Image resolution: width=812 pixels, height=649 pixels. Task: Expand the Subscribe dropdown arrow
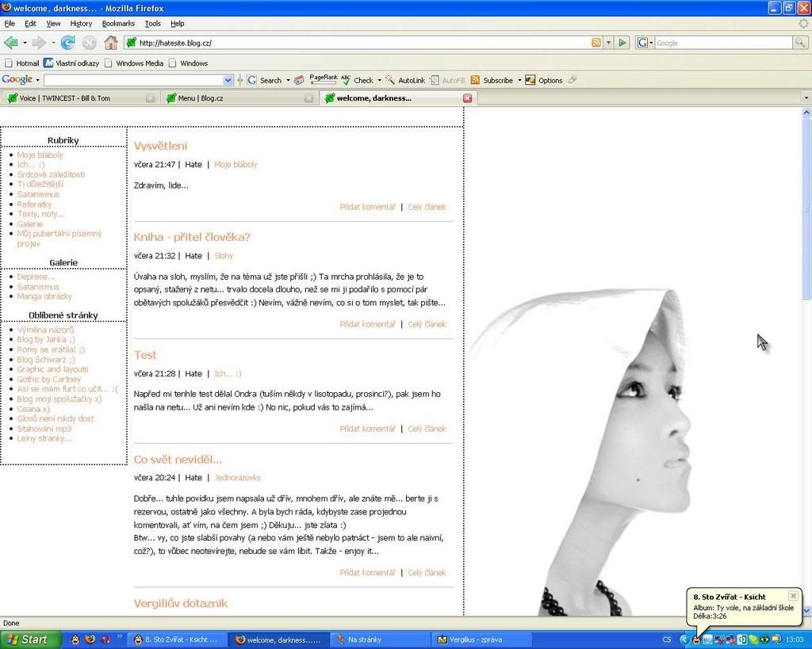pyautogui.click(x=520, y=80)
